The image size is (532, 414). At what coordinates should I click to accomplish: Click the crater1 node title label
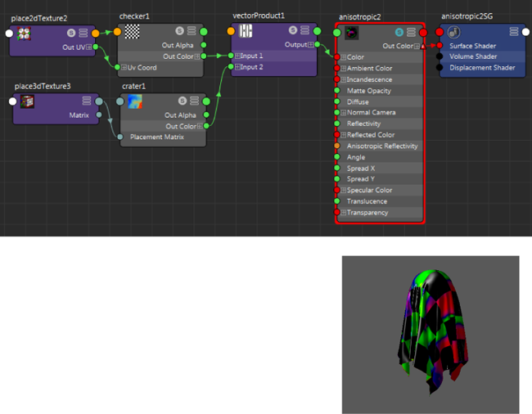pos(133,86)
